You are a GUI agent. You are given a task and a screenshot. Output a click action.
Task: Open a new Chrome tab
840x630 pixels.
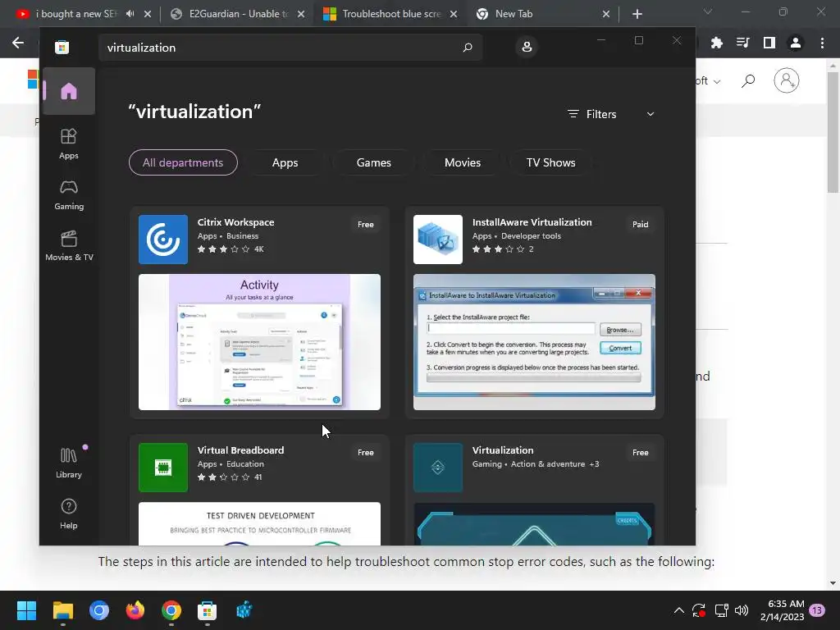point(637,14)
